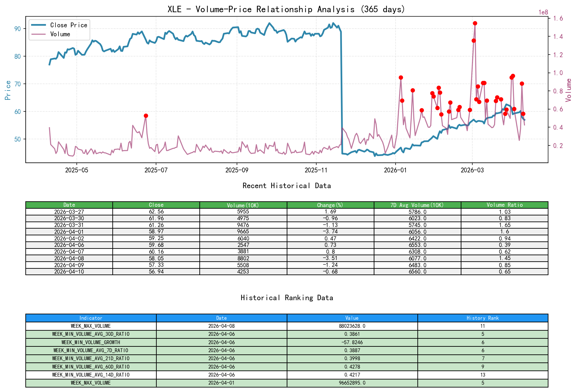Viewport: 577px width, 392px height.
Task: Click the 'Close' column header
Action: pyautogui.click(x=156, y=205)
